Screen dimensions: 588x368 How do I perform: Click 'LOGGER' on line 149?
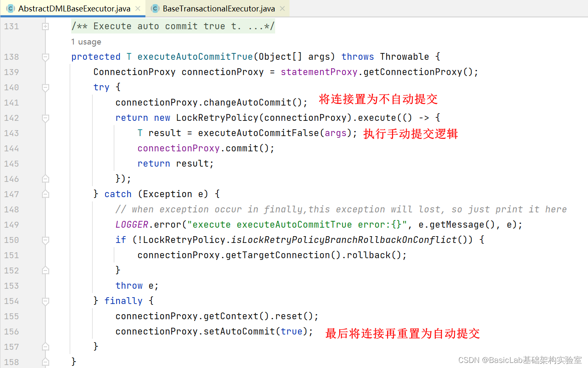(132, 225)
